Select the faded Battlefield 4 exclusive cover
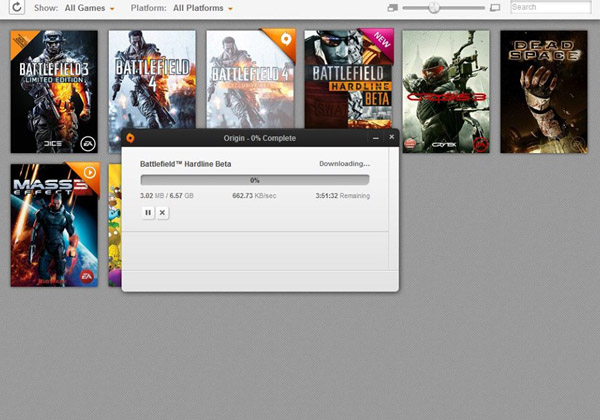Screen dimensions: 600x420 [250, 80]
